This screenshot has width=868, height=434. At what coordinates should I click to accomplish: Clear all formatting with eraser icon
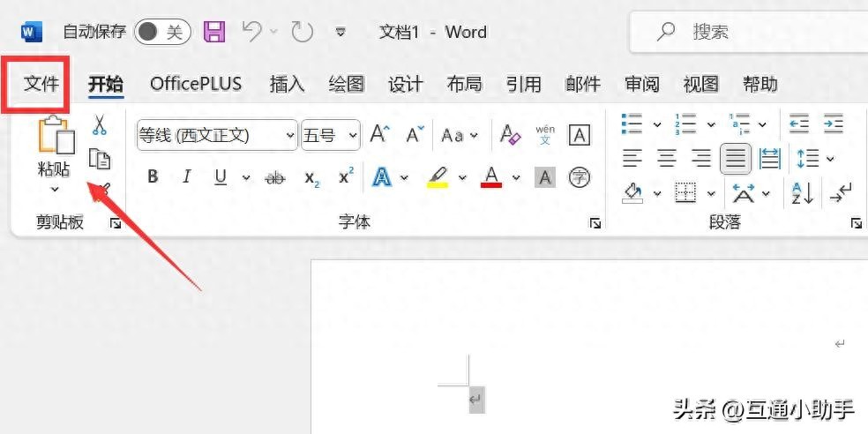tap(511, 134)
